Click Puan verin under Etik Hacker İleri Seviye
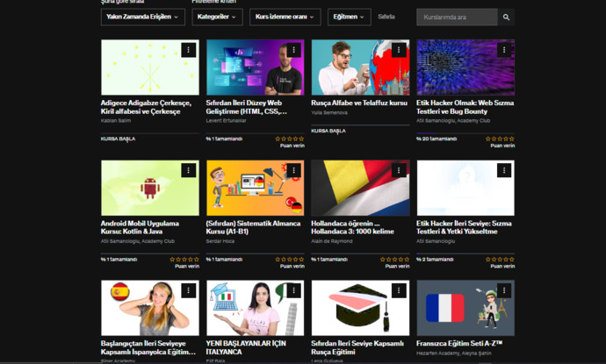The width and height of the screenshot is (606, 364). click(x=502, y=266)
